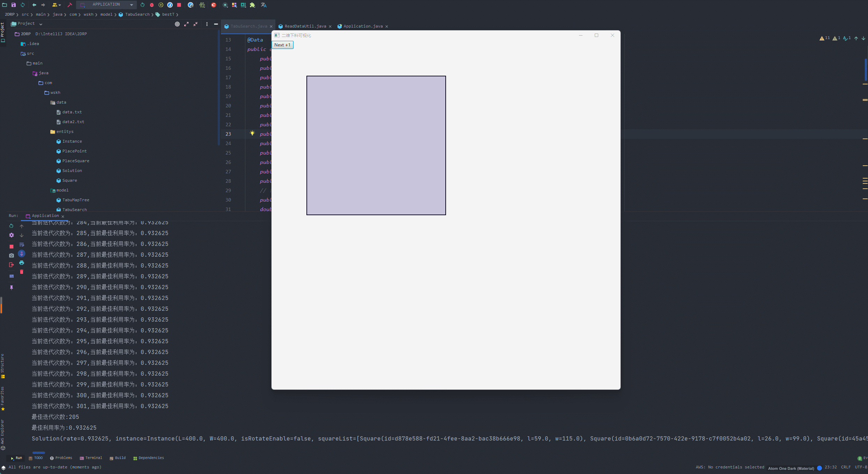Clear console with the trash icon
This screenshot has height=474, width=868.
(x=22, y=272)
